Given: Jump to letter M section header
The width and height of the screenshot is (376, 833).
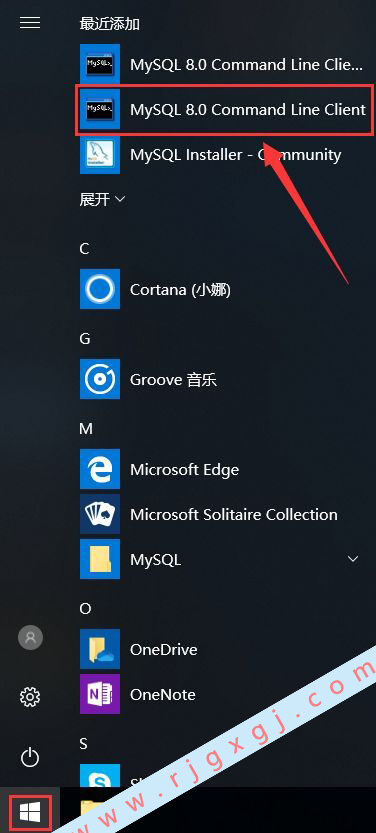Looking at the screenshot, I should 86,429.
